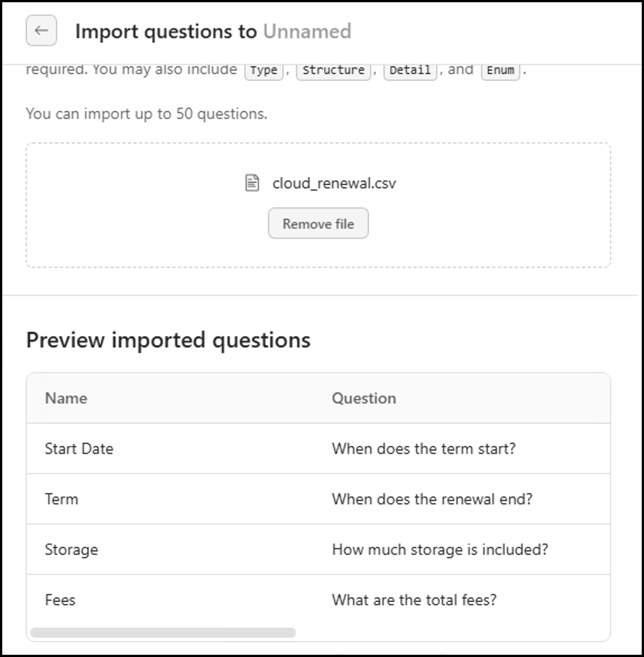Click "What are the total fees?" cell
Screen dimensions: 644x657
click(414, 600)
